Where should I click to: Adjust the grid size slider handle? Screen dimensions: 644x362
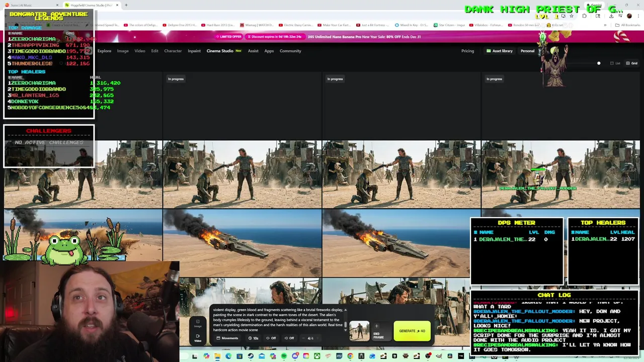(599, 63)
